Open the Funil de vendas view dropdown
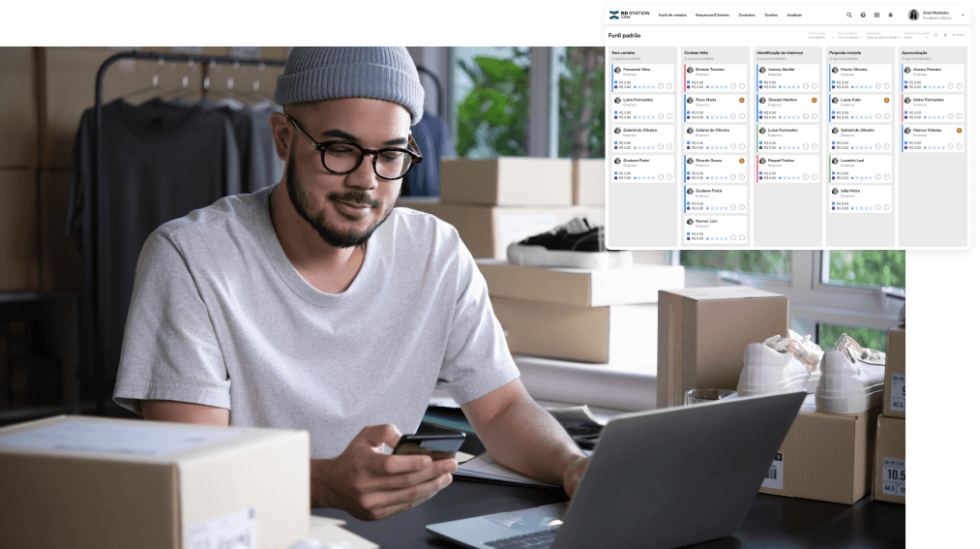 coord(849,37)
